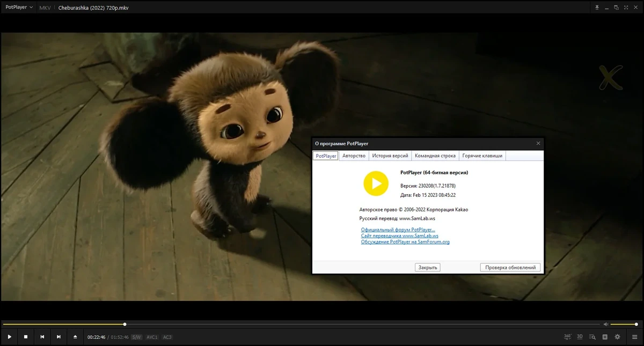Open the PotPlayer main menu dropdown
644x346 pixels.
pyautogui.click(x=19, y=8)
